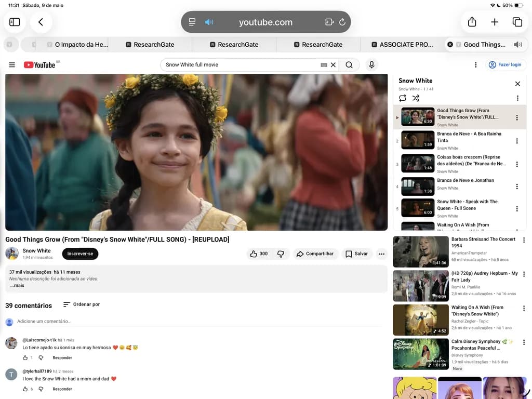Click Inscrever-se subscribe button
532x399 pixels.
tap(80, 254)
